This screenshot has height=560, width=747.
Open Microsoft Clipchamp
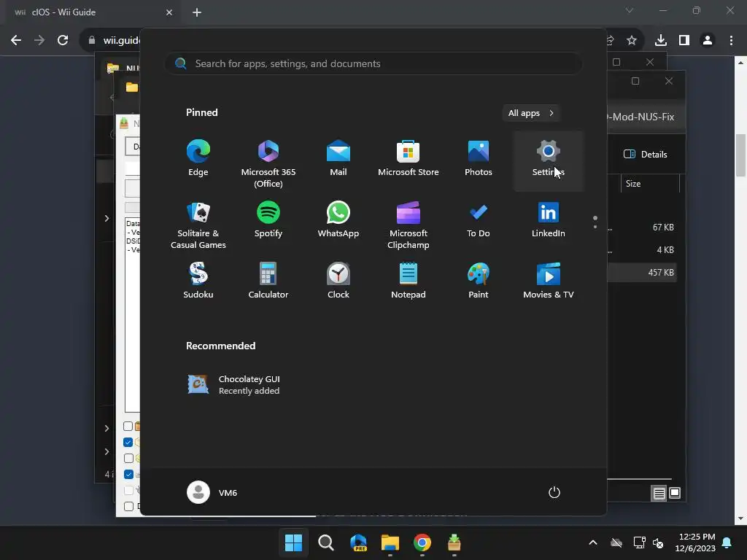tap(409, 225)
